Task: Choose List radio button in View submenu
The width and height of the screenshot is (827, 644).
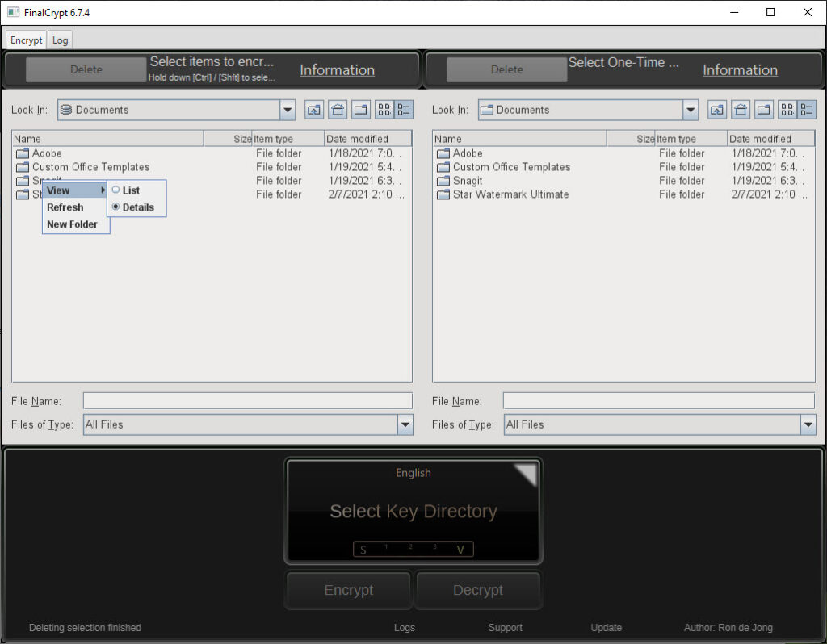Action: tap(115, 190)
